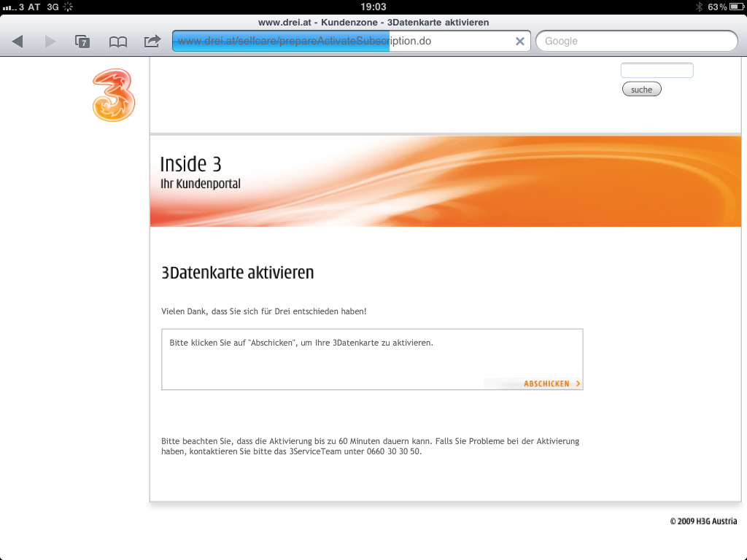Viewport: 747px width, 560px height.
Task: Click ABSCHICKEN to activate the data card
Action: [x=551, y=384]
